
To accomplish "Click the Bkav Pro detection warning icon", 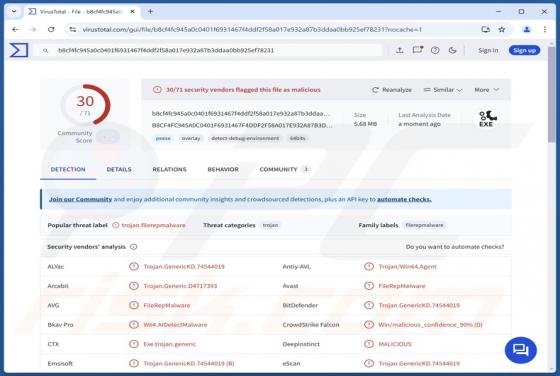I will [134, 325].
